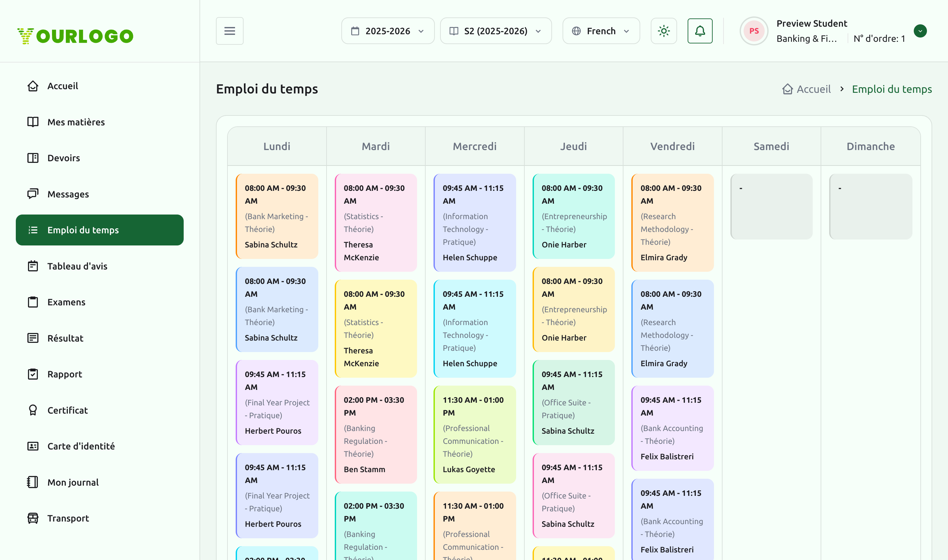Open Examens menu item
948x560 pixels.
tap(100, 302)
